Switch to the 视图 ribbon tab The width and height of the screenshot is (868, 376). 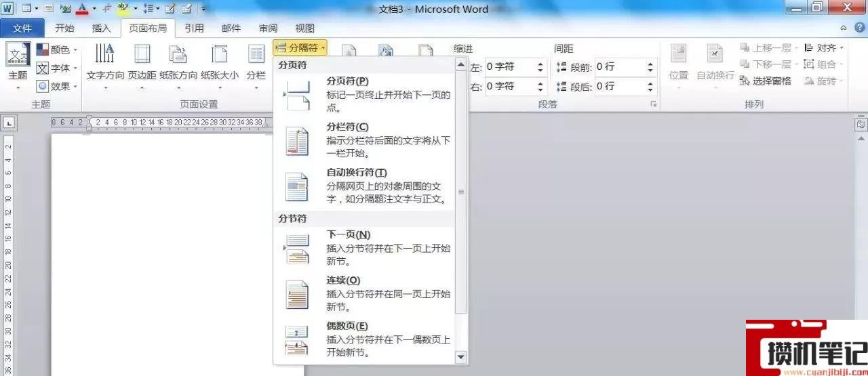(x=304, y=28)
